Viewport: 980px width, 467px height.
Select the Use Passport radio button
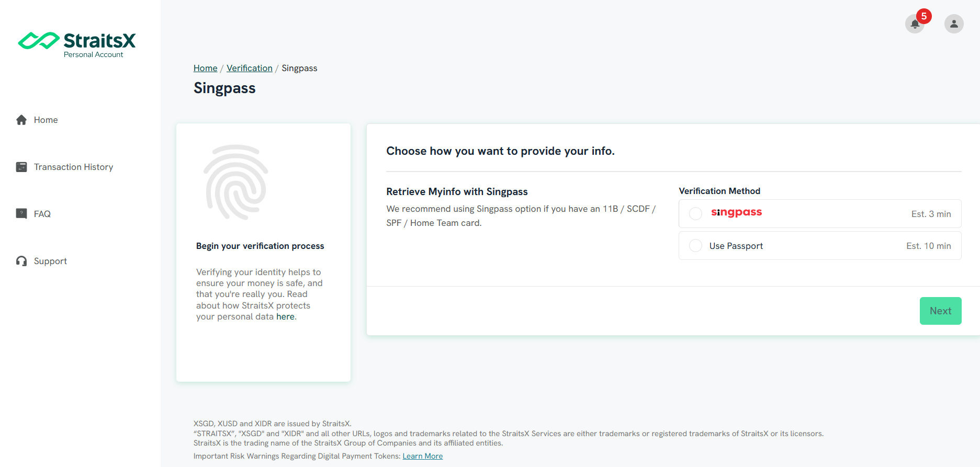coord(695,245)
